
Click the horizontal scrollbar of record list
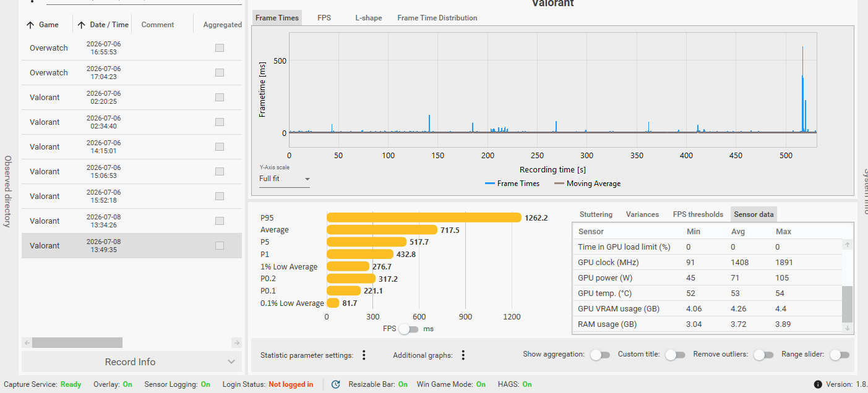(77, 342)
